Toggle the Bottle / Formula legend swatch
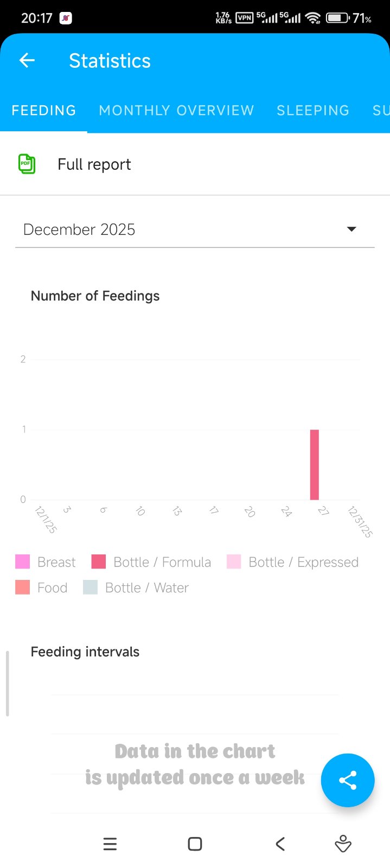 (x=99, y=561)
